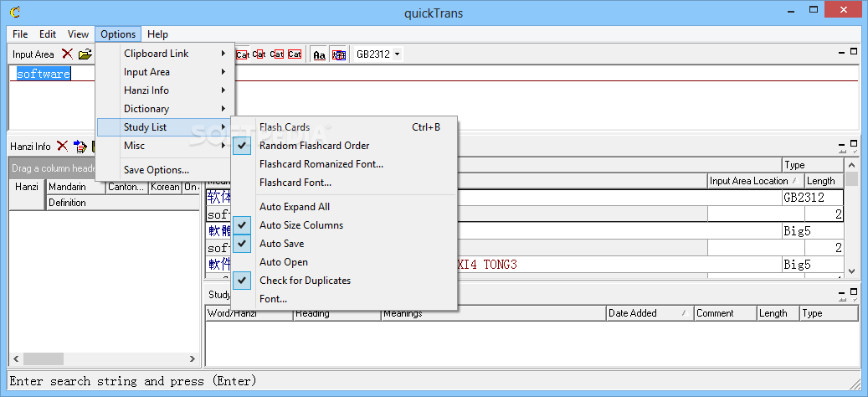Sort Study List by Date Added
This screenshot has width=868, height=397.
coord(650,313)
